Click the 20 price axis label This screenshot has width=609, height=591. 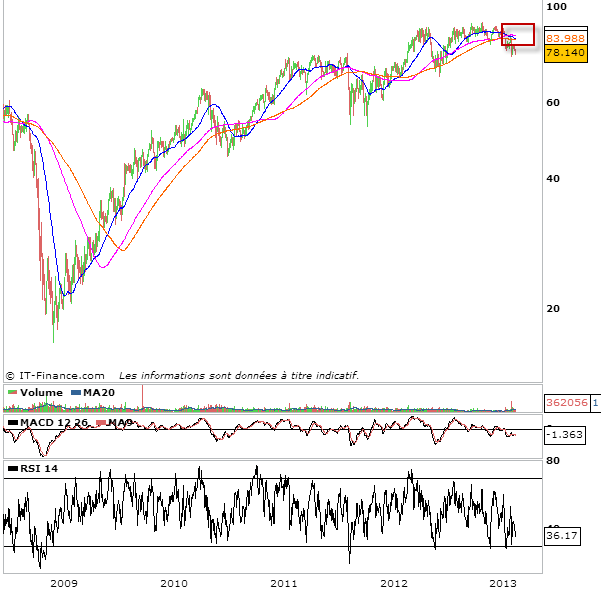coord(553,309)
